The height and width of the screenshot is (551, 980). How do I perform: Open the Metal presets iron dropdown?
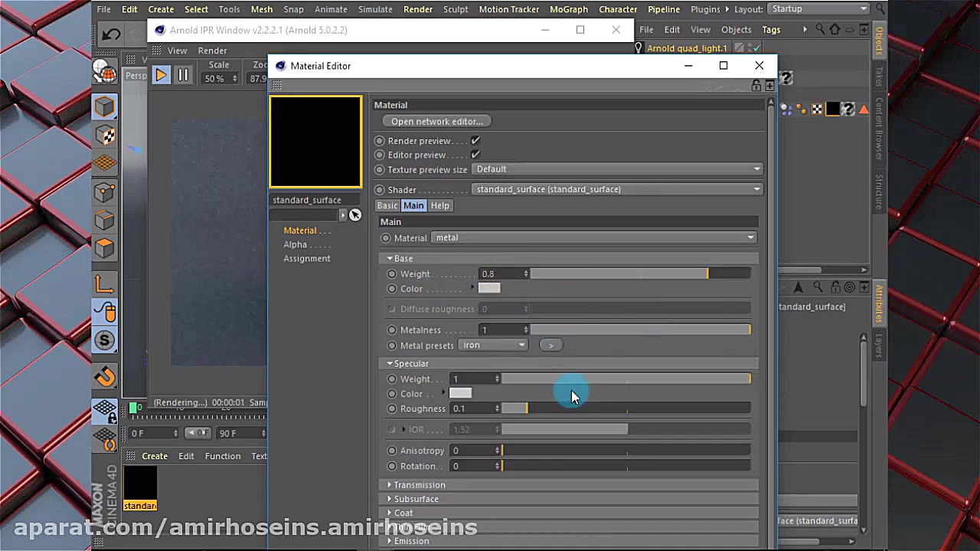pos(494,345)
